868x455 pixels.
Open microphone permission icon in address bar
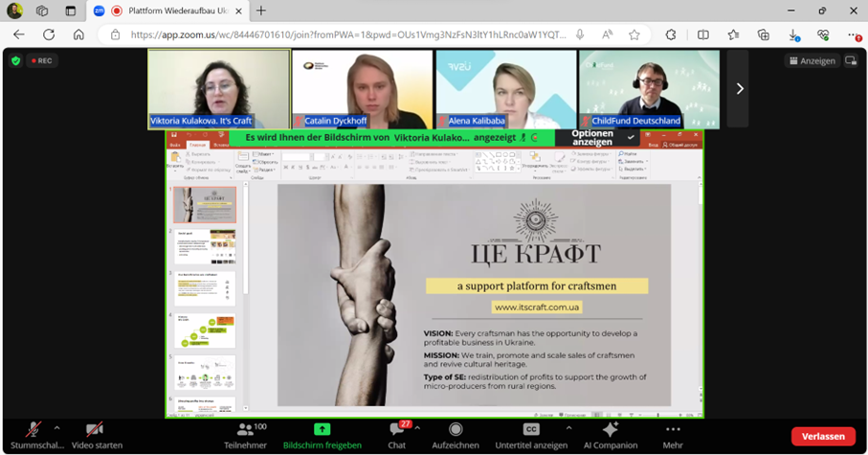pos(580,34)
